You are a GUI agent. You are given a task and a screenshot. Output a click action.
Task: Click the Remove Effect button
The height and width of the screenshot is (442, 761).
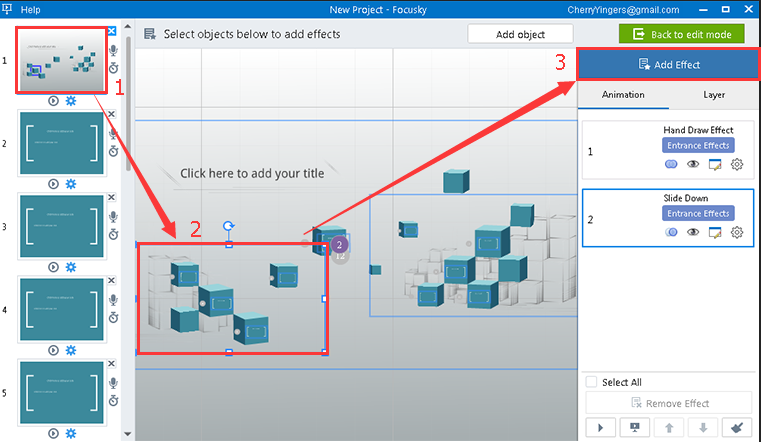(x=669, y=403)
